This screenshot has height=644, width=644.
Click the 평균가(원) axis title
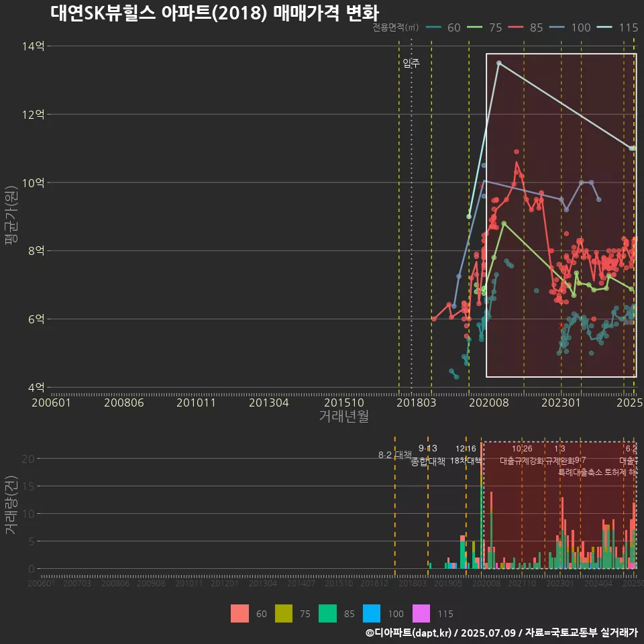click(x=11, y=215)
